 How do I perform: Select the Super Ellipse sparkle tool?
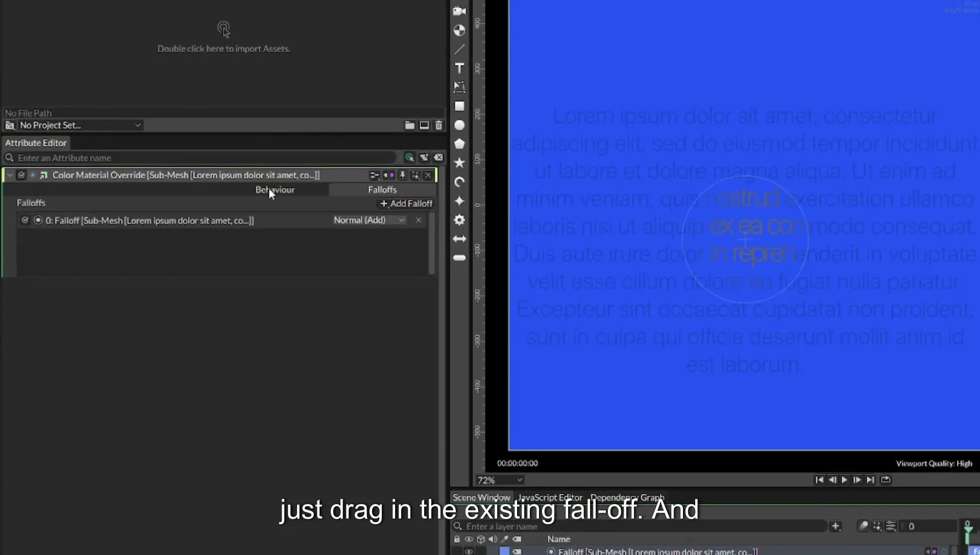(459, 201)
